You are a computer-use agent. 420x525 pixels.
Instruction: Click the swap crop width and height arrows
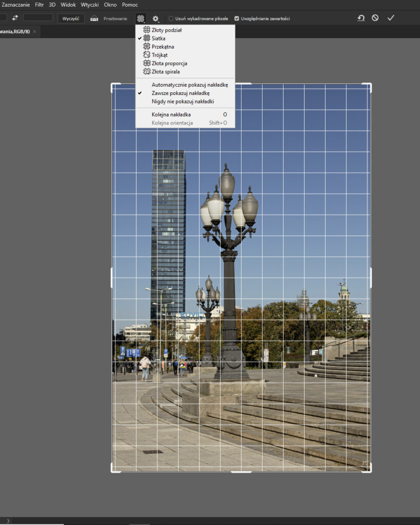pos(14,17)
